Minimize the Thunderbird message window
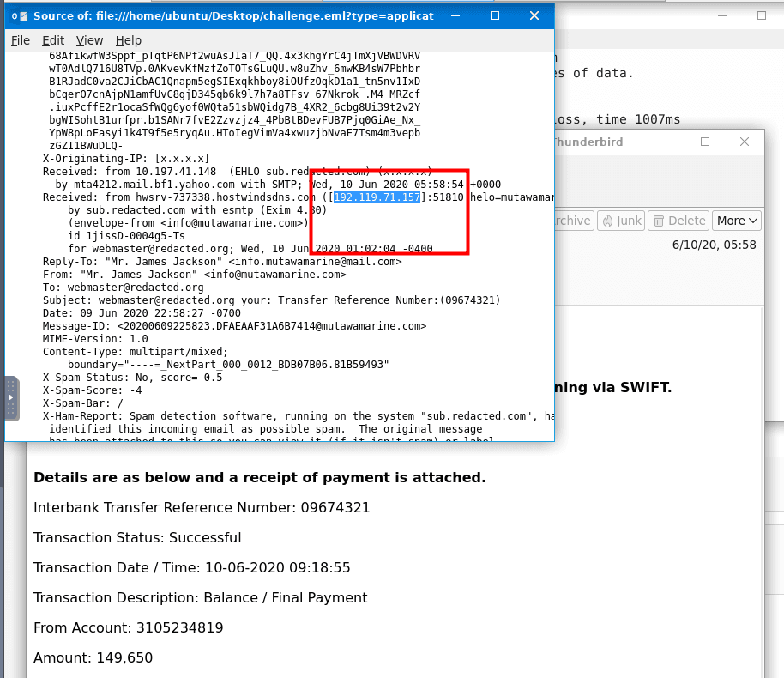Image resolution: width=784 pixels, height=678 pixels. (665, 142)
